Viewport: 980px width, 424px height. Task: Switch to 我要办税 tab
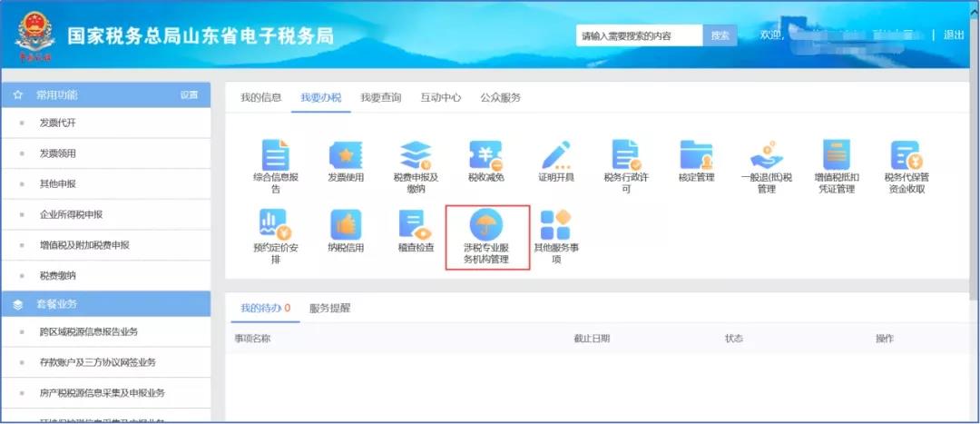(320, 97)
